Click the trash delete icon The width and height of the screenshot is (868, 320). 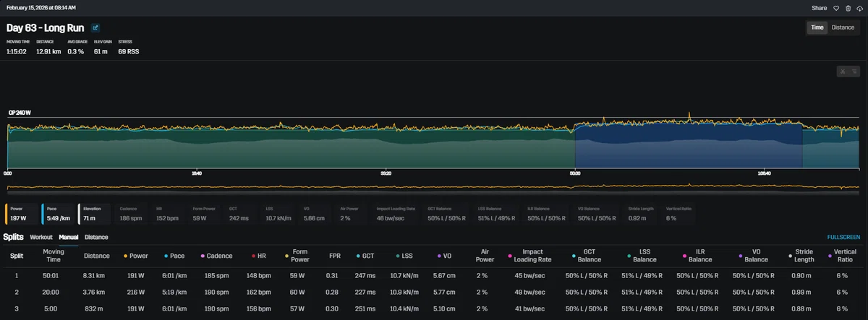click(x=848, y=8)
